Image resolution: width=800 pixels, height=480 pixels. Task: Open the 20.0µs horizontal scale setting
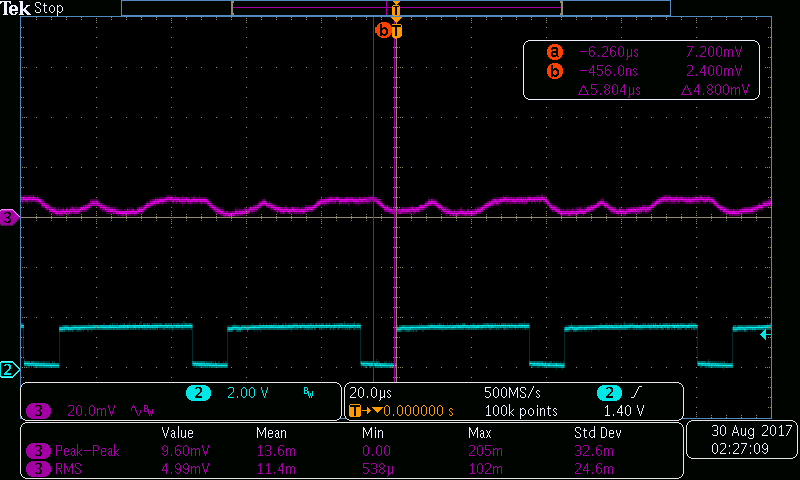coord(373,392)
